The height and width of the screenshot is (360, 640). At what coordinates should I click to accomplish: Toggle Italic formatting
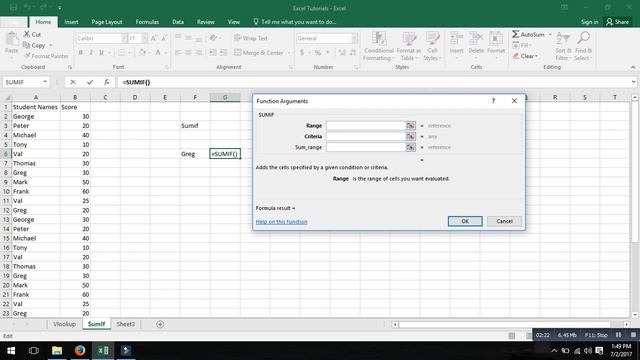[91, 53]
